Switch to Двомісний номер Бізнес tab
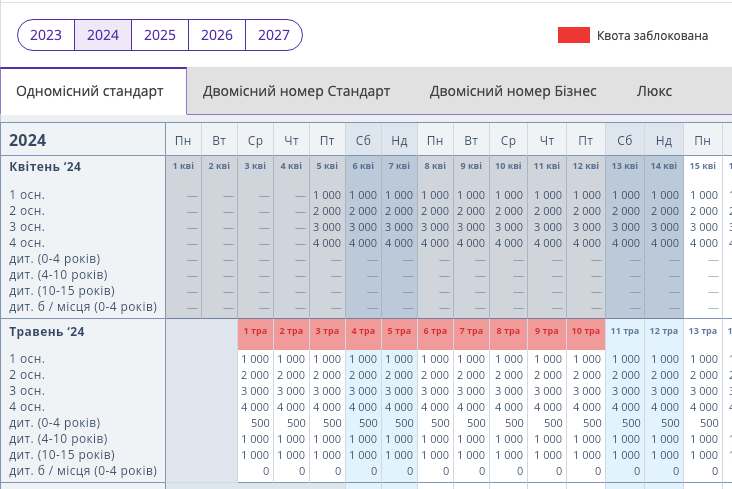Image resolution: width=732 pixels, height=489 pixels. [513, 91]
